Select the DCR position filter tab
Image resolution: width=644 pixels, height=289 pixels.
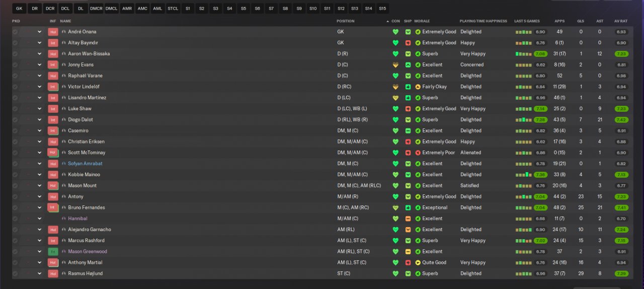click(50, 9)
